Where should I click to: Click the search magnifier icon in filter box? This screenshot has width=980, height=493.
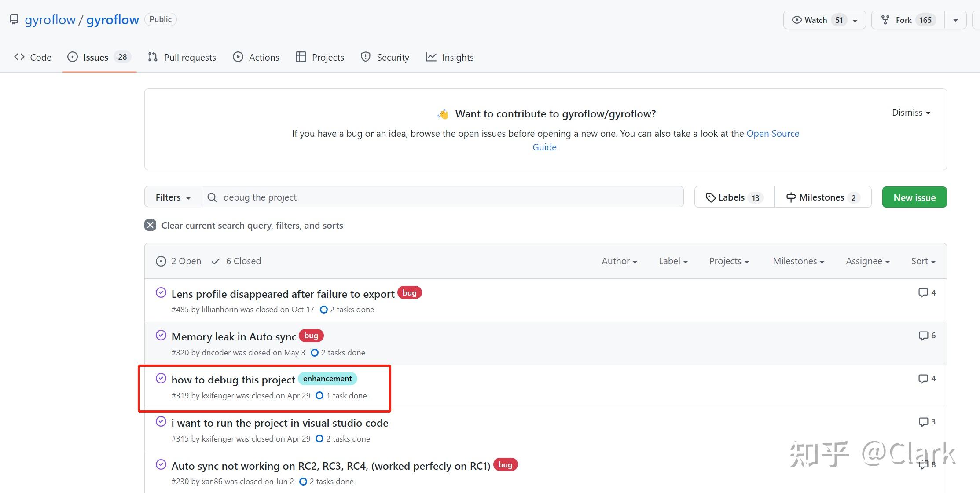[x=212, y=197]
